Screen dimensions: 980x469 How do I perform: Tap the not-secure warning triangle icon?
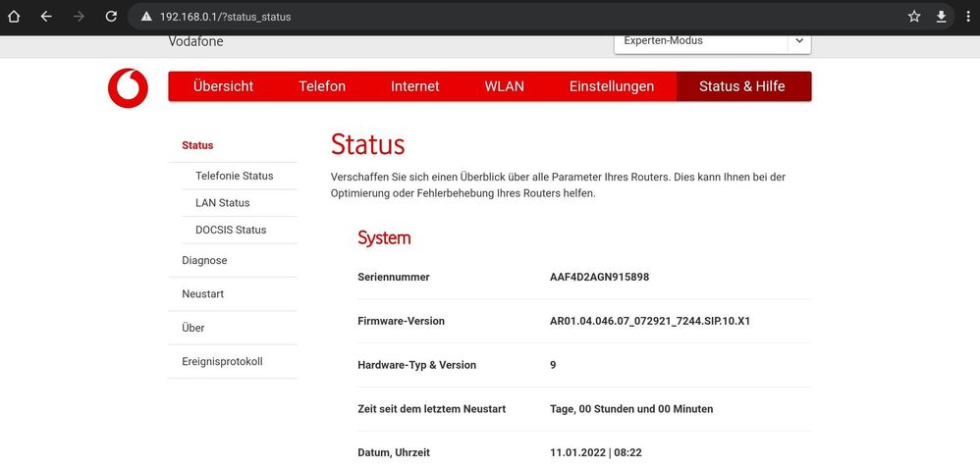[x=146, y=17]
